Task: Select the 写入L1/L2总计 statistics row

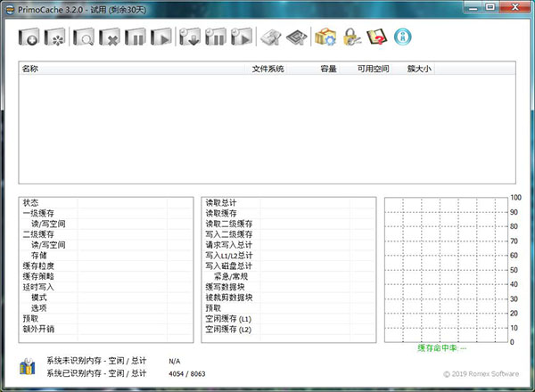Action: pos(289,256)
